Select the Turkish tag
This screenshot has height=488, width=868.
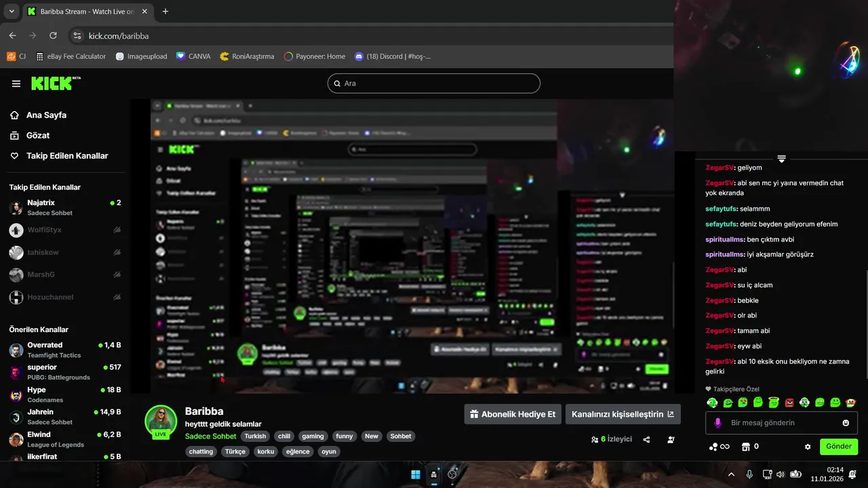[256, 436]
